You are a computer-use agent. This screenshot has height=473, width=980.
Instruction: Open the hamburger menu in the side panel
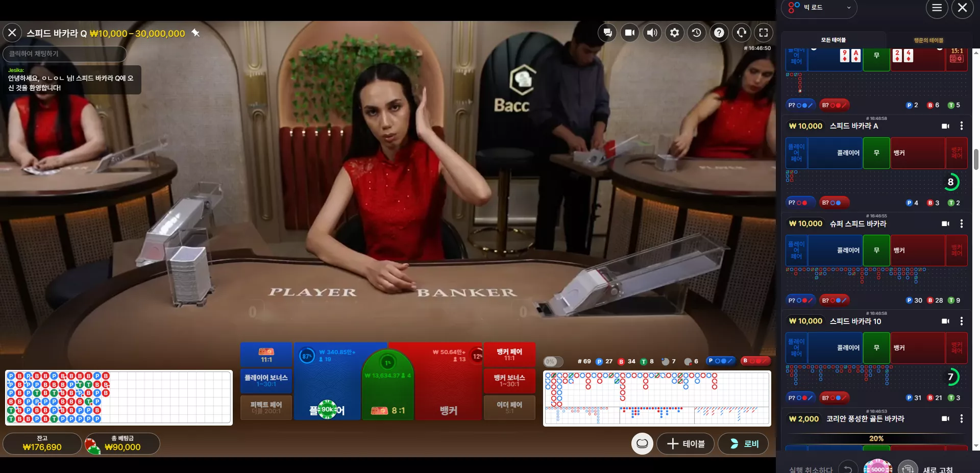937,8
